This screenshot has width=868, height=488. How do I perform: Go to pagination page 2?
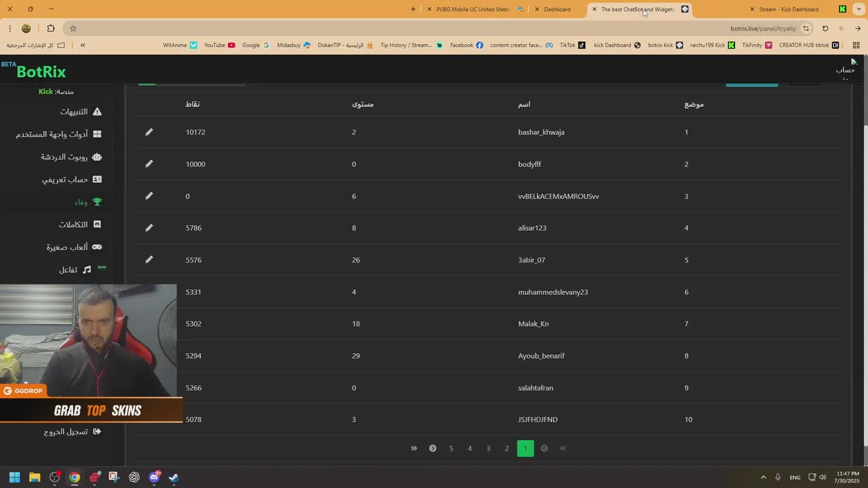pyautogui.click(x=507, y=449)
